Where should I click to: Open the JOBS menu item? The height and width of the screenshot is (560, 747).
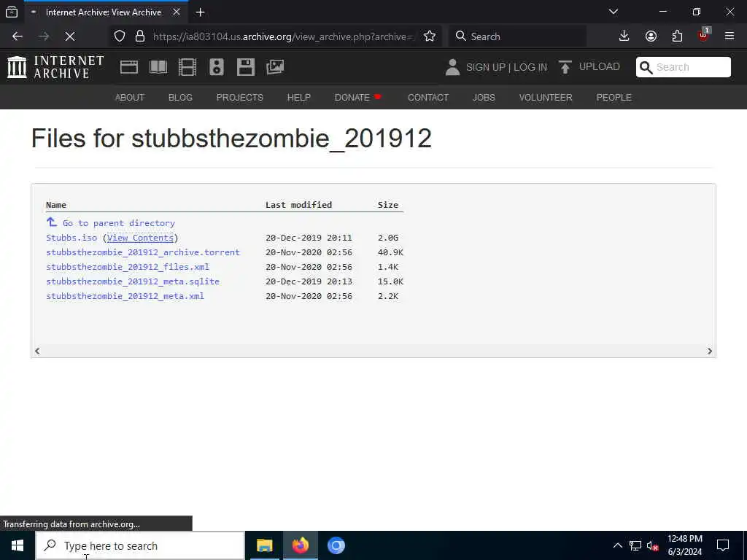tap(484, 97)
